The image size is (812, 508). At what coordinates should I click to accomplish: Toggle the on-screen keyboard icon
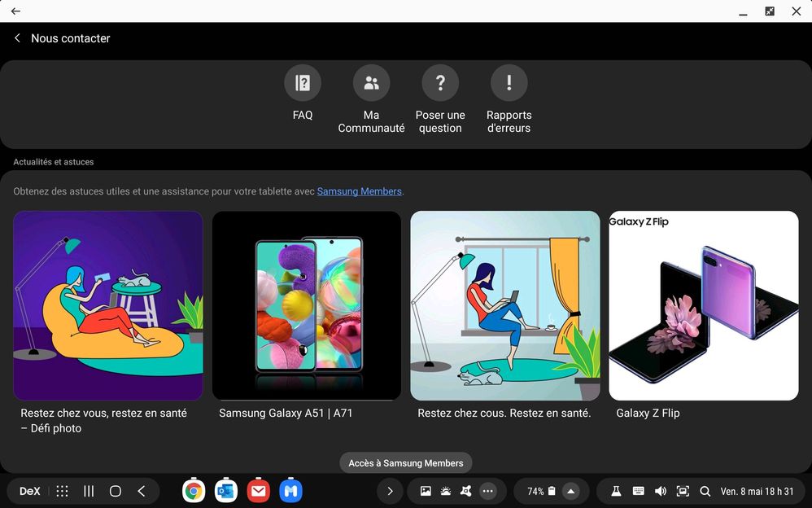pos(639,491)
